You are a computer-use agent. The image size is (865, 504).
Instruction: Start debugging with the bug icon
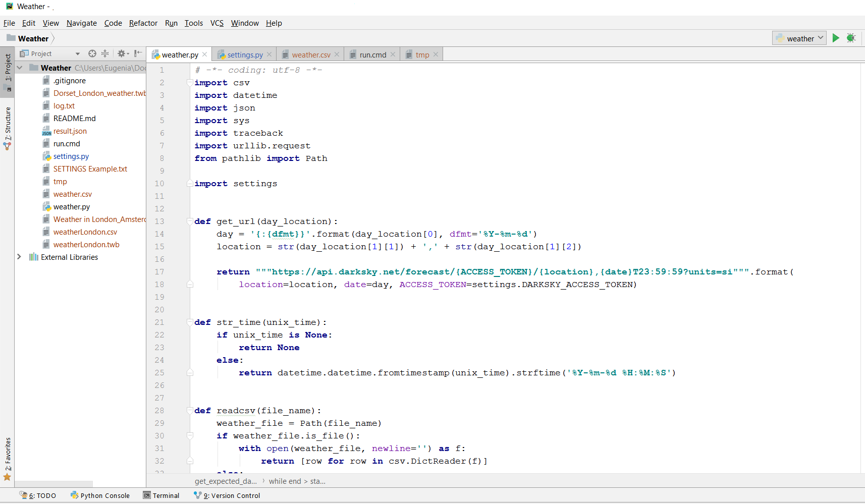851,38
